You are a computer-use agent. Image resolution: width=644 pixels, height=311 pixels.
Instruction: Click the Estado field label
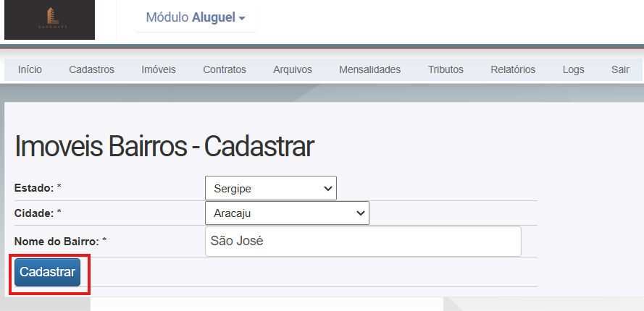point(34,188)
